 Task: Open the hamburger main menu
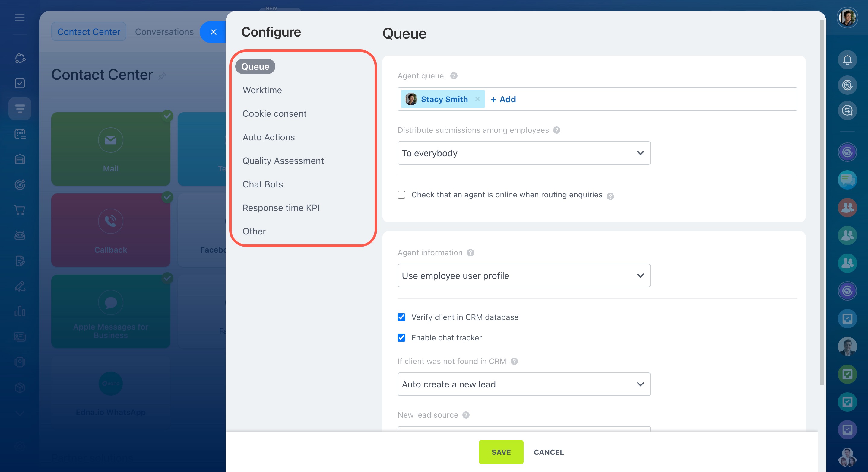point(20,17)
